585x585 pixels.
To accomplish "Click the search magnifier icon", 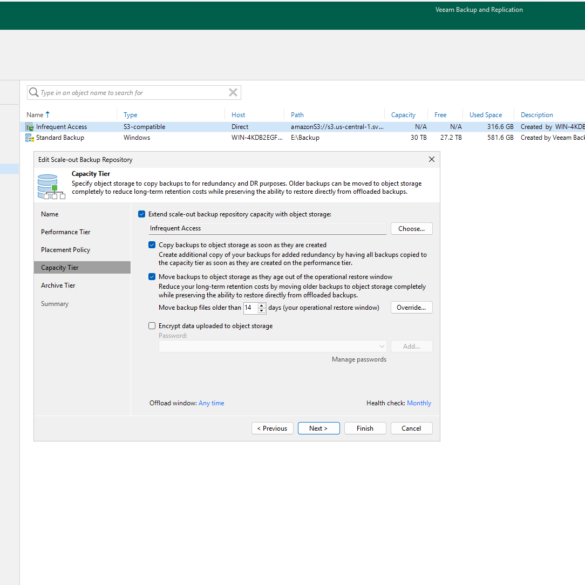I will pyautogui.click(x=34, y=92).
